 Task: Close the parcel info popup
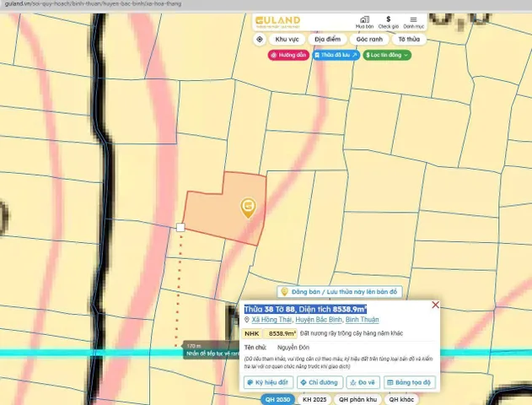(x=435, y=305)
